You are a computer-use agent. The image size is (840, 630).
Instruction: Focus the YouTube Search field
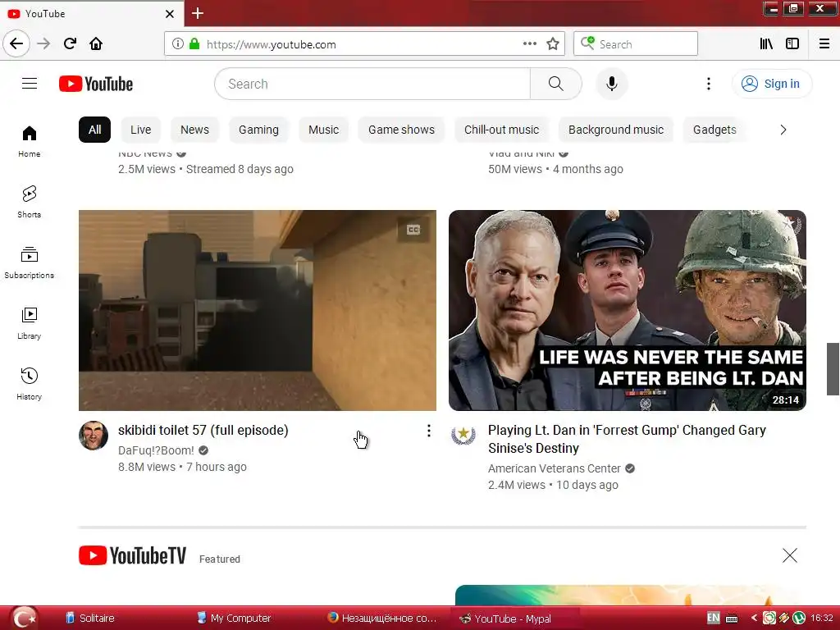[x=373, y=84]
